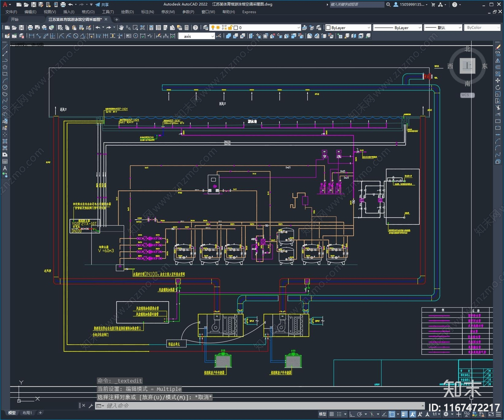
Task: Switch to the 开始 start tab
Action: coord(14,20)
